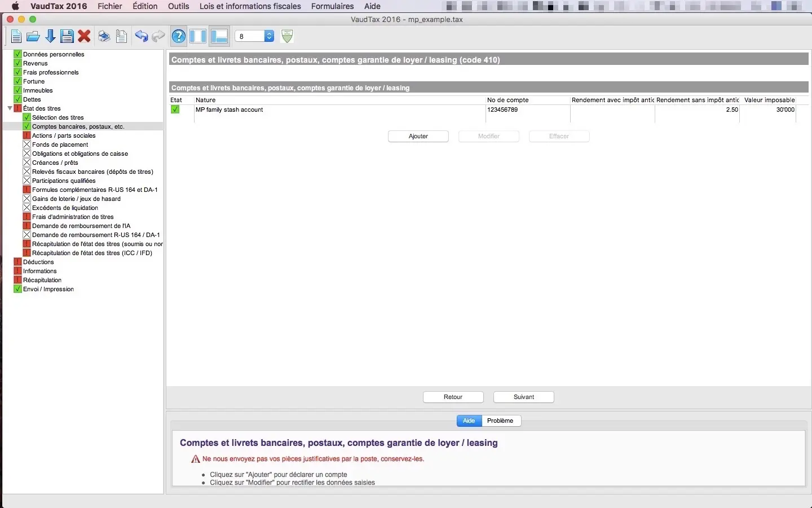The width and height of the screenshot is (812, 508).
Task: Open the Fichier menu
Action: click(110, 6)
